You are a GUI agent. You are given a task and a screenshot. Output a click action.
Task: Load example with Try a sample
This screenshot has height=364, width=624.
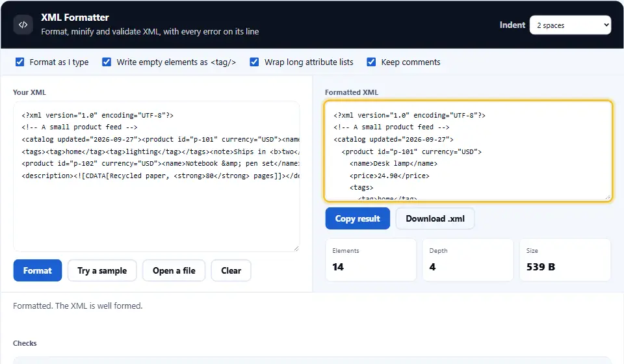102,270
